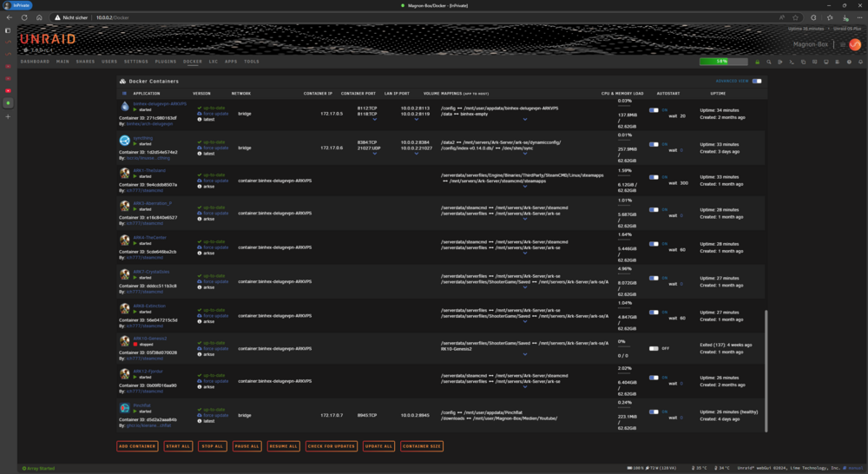
Task: Click the ARK12-Fjordur container icon
Action: coord(124,374)
